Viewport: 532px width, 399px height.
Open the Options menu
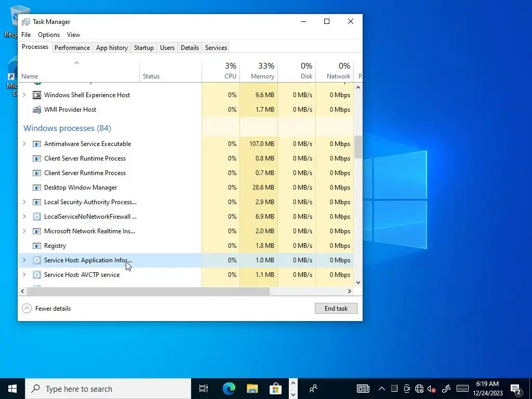(x=49, y=35)
